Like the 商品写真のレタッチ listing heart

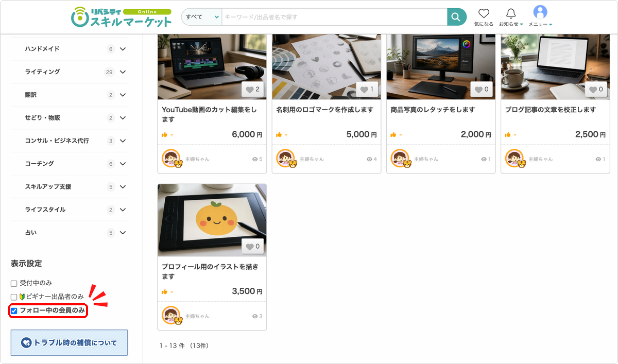(482, 90)
